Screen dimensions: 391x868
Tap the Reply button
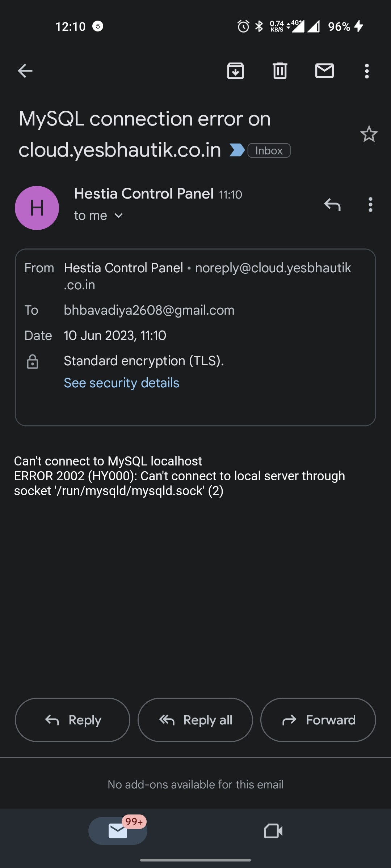click(72, 720)
